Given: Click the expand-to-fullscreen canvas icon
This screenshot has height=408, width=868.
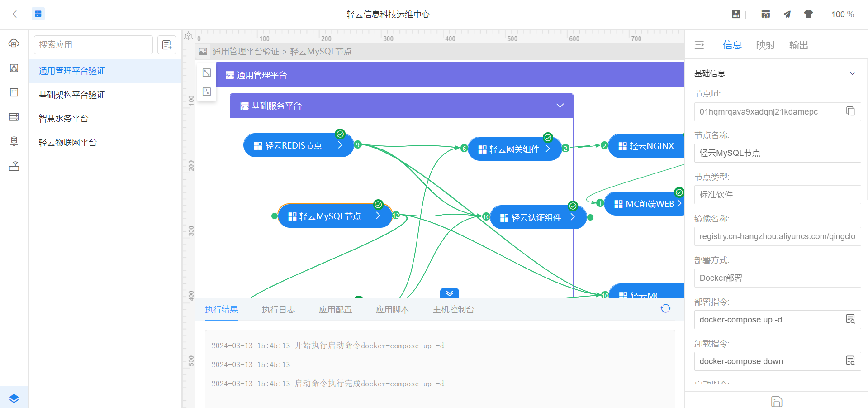Looking at the screenshot, I should pyautogui.click(x=207, y=72).
